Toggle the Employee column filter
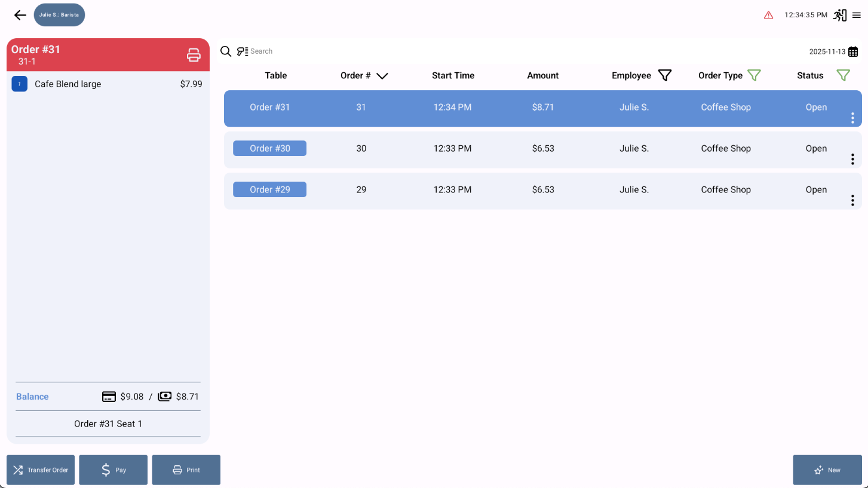Image resolution: width=868 pixels, height=488 pixels. 665,75
